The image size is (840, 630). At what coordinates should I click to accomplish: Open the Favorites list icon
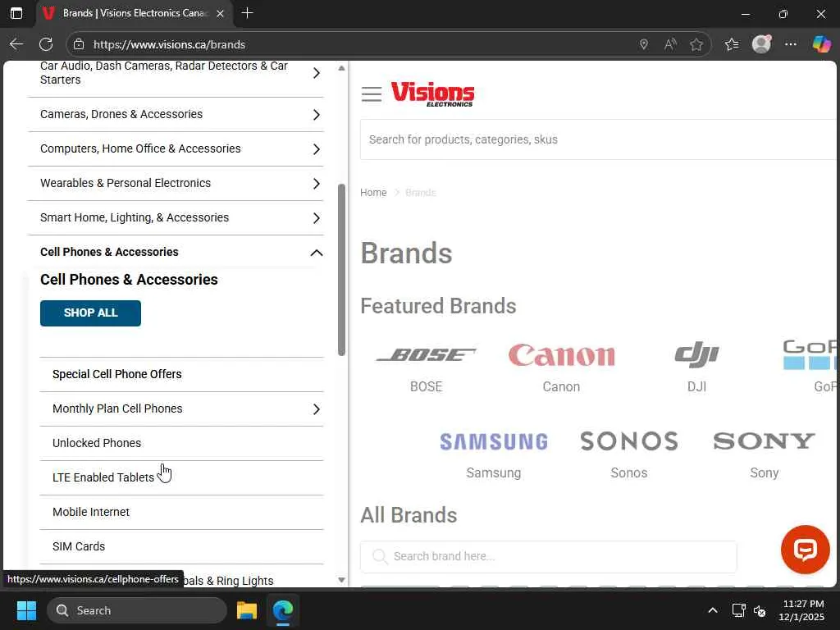point(732,44)
